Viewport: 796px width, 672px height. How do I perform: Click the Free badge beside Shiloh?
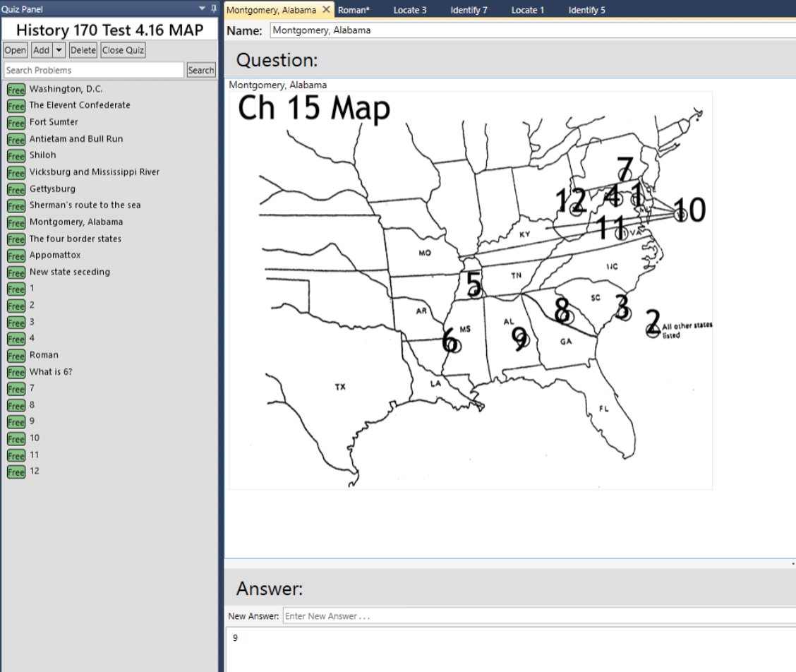click(15, 157)
